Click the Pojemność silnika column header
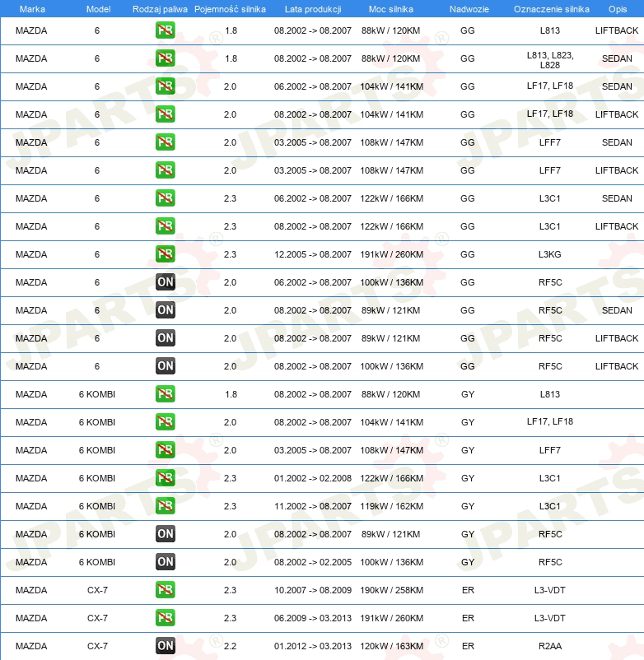Image resolution: width=644 pixels, height=660 pixels. click(230, 9)
